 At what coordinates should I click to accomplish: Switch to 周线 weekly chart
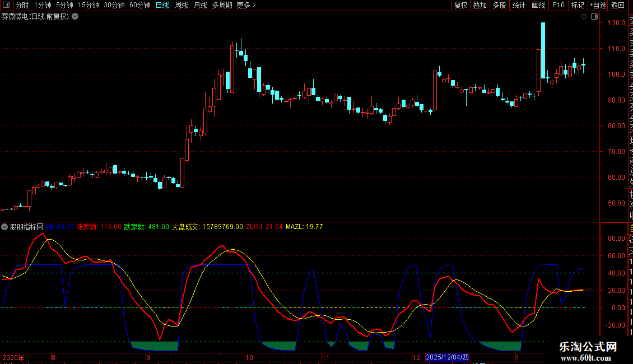(181, 5)
